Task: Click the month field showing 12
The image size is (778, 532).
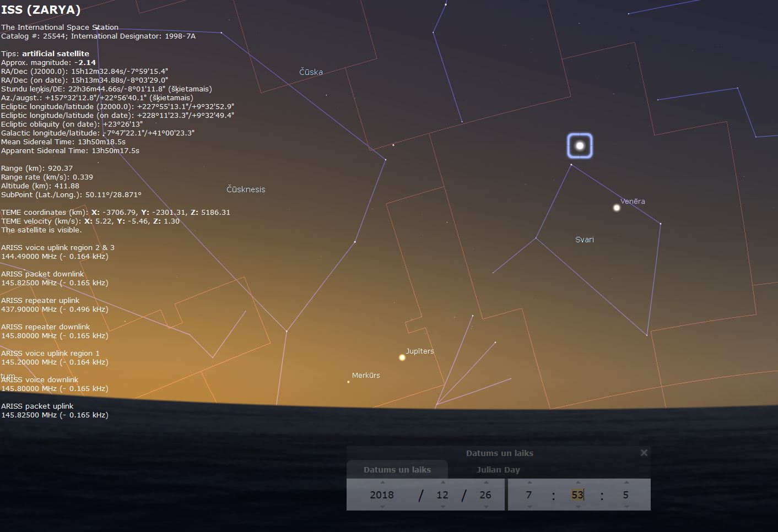Action: [442, 495]
